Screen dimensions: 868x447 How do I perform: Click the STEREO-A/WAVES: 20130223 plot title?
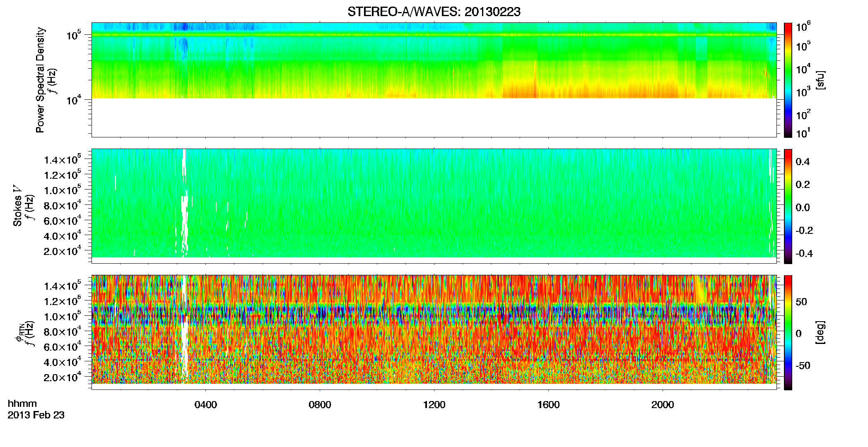(434, 12)
